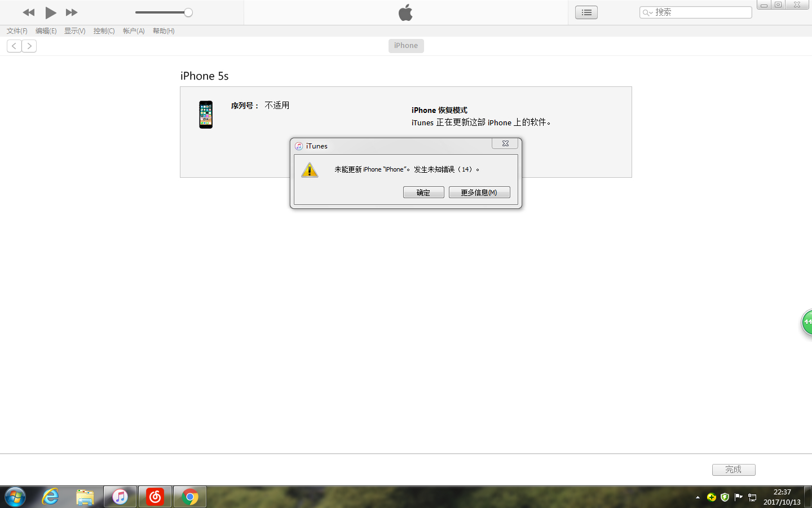
Task: Launch Internet Explorer from the taskbar
Action: pos(51,497)
